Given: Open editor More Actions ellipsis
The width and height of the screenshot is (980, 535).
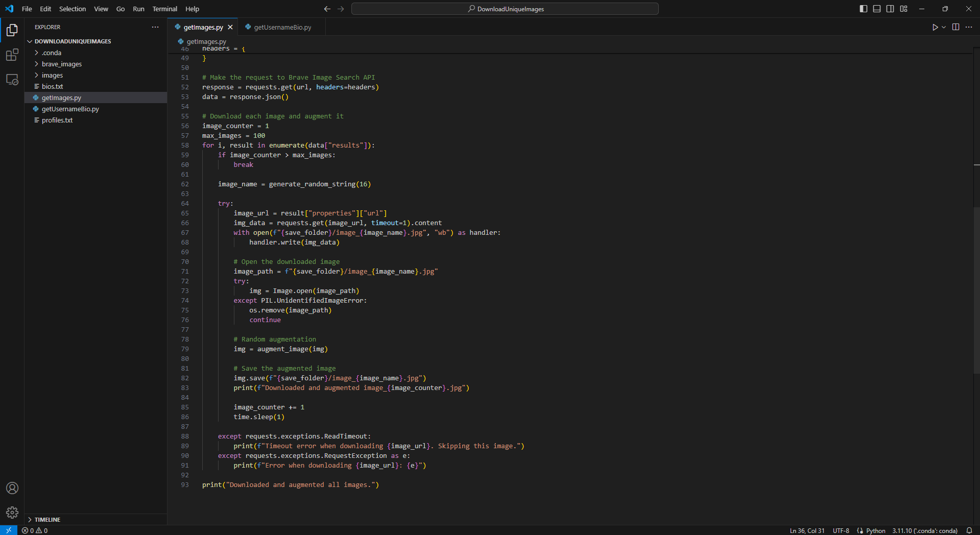Looking at the screenshot, I should click(x=969, y=27).
